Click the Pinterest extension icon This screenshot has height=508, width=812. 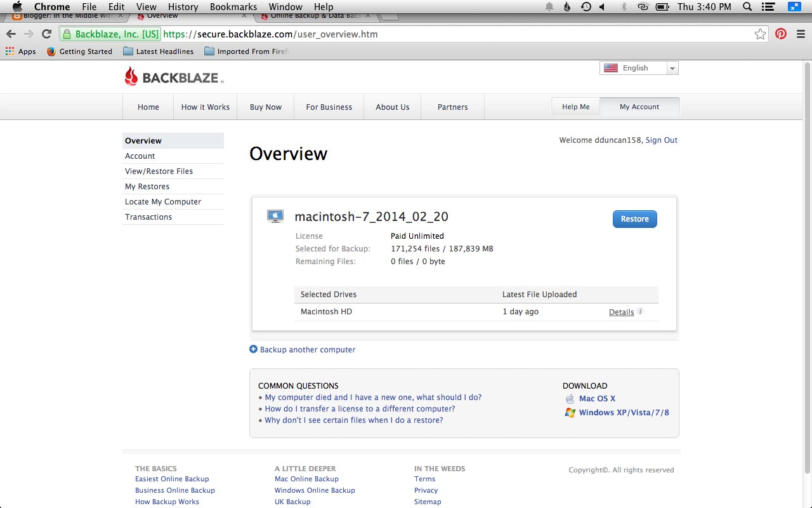(781, 34)
